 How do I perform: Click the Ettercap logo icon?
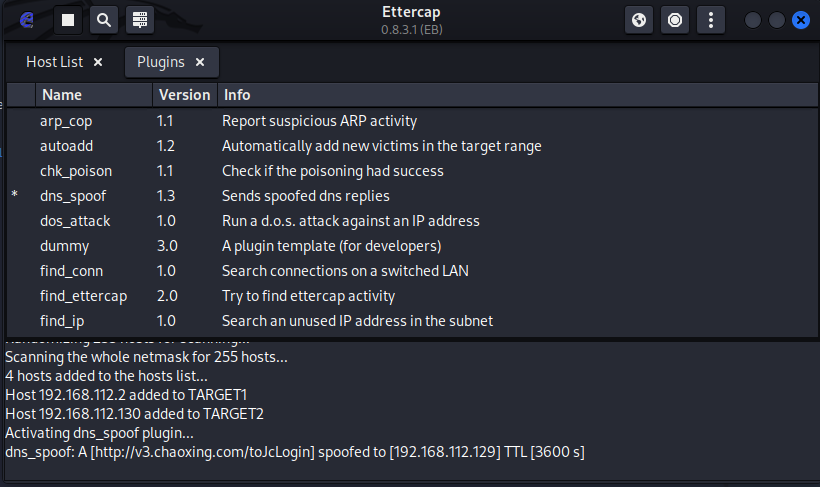tap(27, 19)
